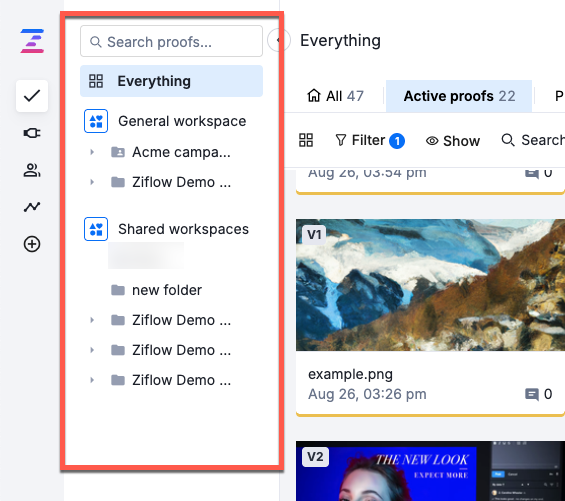Click the folder icon beside new folder
This screenshot has height=501, width=565.
(118, 290)
